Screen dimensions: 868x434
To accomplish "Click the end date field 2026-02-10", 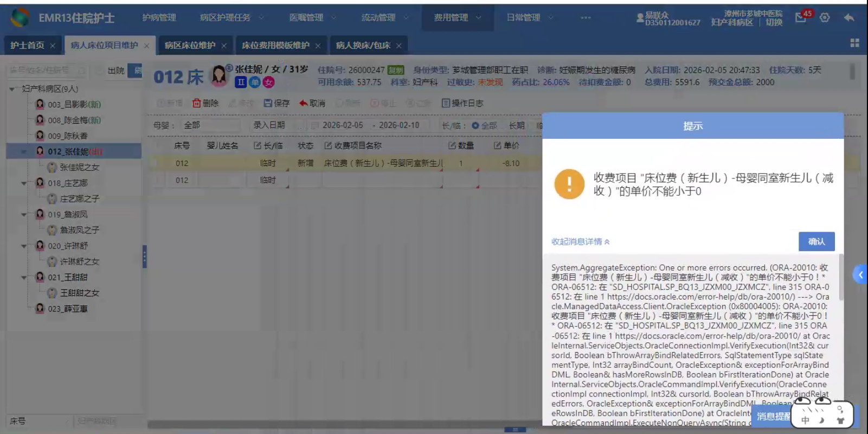I will pos(399,125).
